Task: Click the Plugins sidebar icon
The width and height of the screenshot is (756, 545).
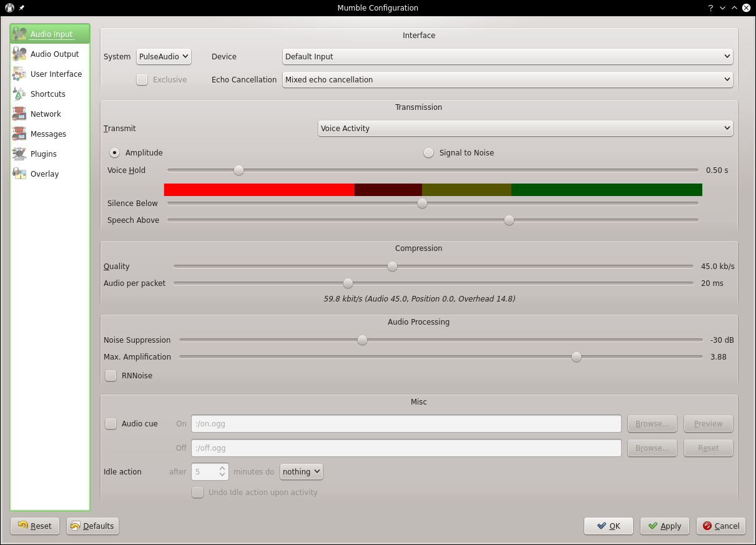Action: [19, 154]
